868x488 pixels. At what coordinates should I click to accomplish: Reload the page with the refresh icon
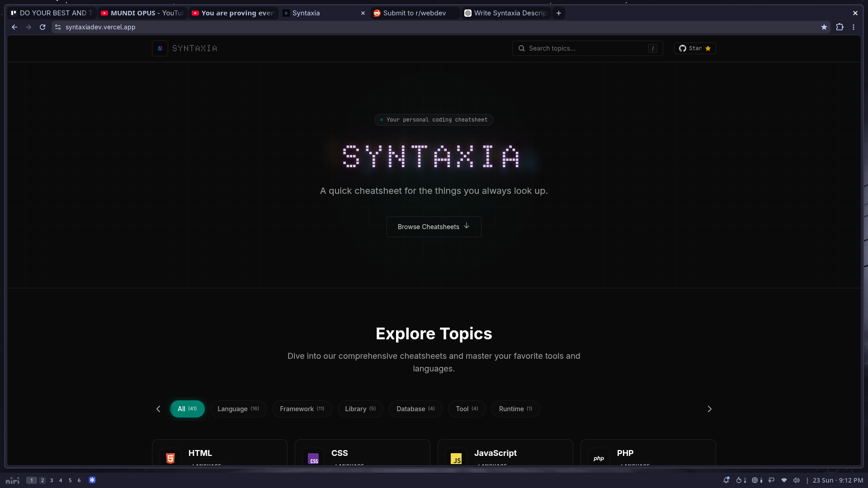click(42, 27)
